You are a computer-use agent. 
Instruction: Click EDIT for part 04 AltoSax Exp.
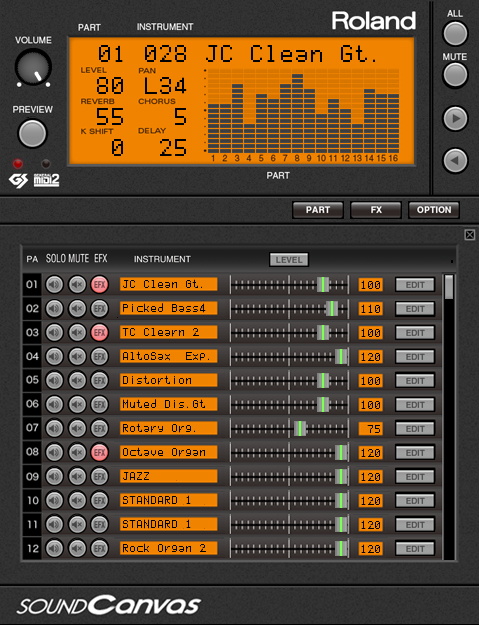(415, 357)
